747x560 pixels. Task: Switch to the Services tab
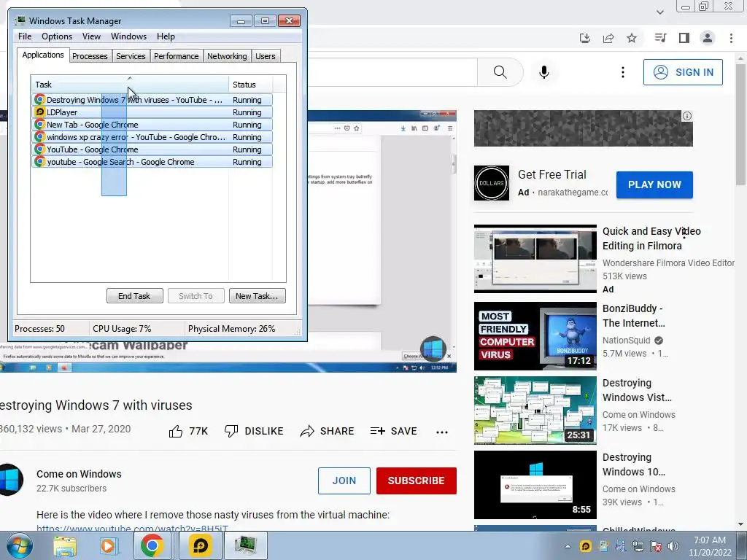(131, 56)
